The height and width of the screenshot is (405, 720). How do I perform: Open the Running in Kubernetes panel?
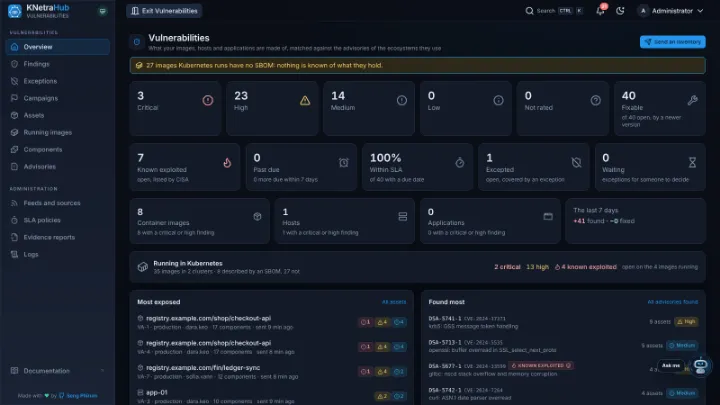(417, 267)
